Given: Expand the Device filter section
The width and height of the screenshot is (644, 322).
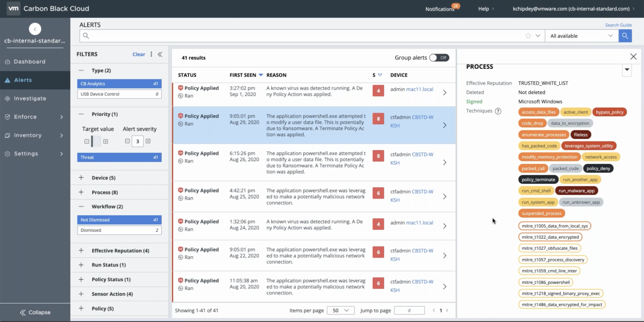Looking at the screenshot, I should click(81, 178).
